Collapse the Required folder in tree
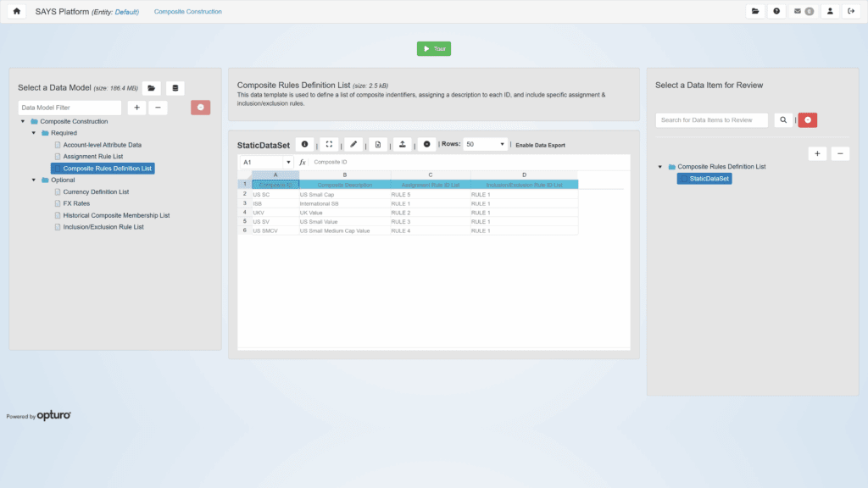 pos(35,133)
